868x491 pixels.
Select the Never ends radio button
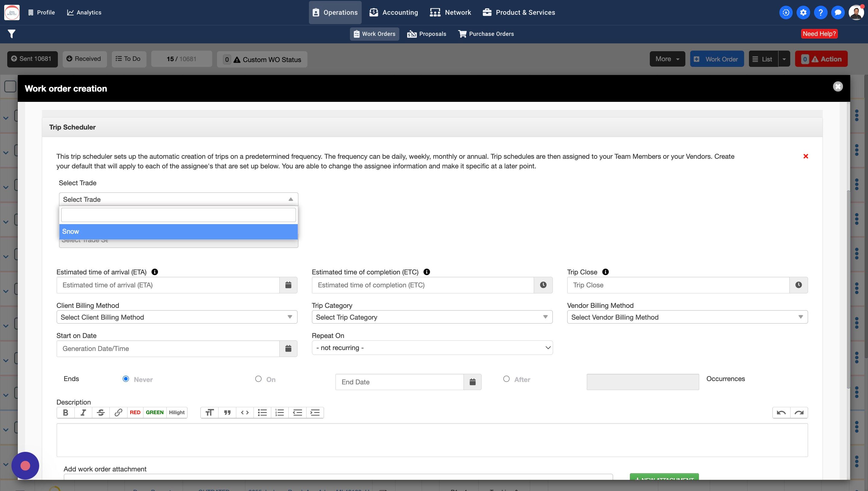(126, 379)
